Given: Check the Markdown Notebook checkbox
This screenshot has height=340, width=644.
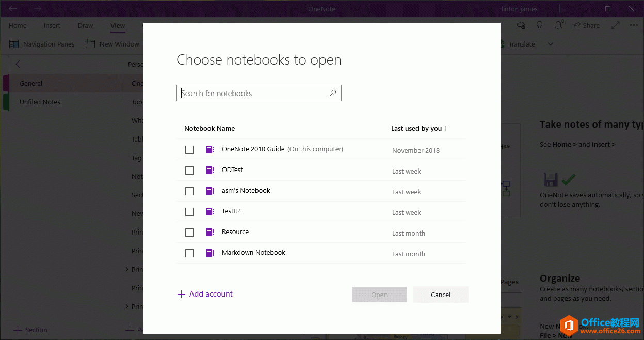Looking at the screenshot, I should click(189, 253).
